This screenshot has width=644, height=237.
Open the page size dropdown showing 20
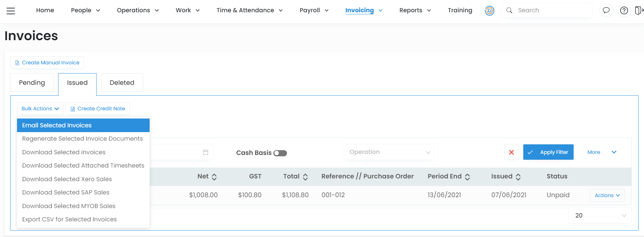(x=599, y=216)
